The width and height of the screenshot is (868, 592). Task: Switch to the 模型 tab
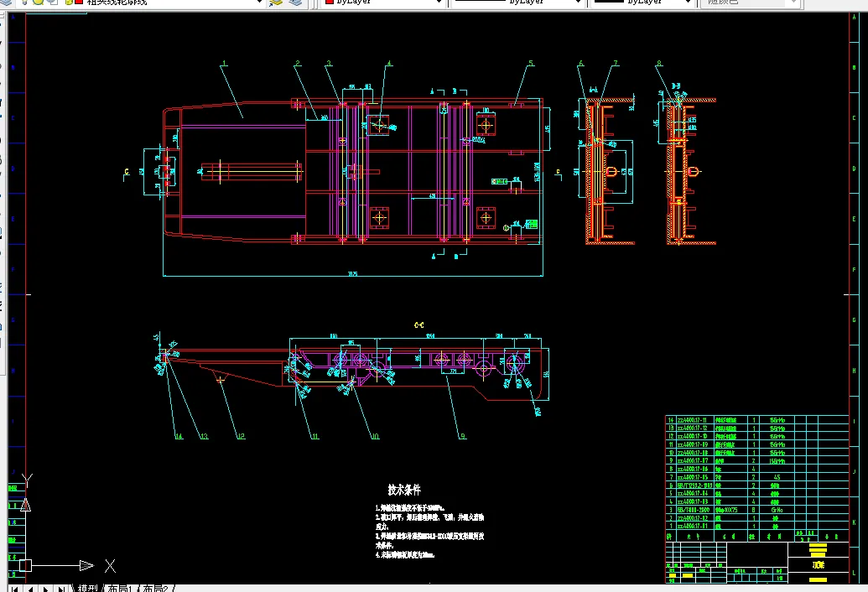coord(87,589)
